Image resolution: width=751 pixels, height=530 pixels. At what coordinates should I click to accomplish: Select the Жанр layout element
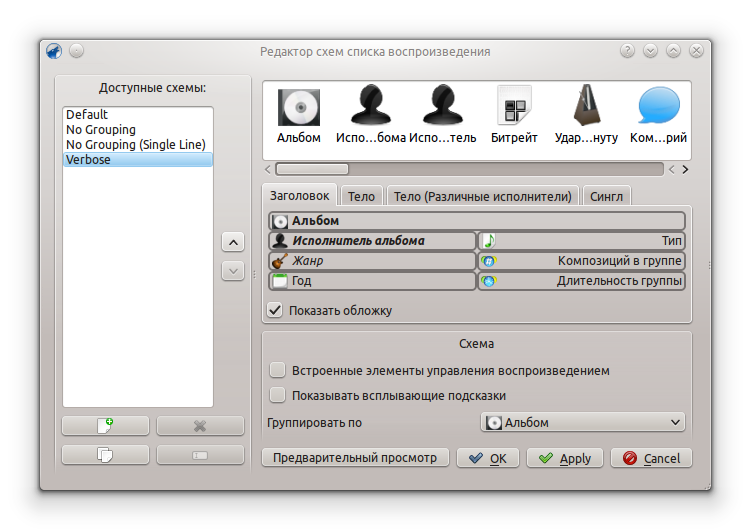click(372, 261)
